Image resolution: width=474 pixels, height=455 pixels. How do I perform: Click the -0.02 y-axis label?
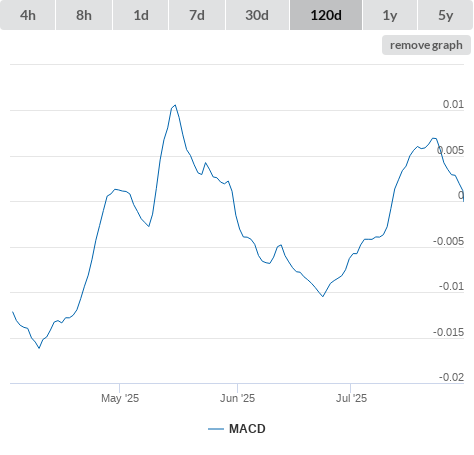[451, 377]
